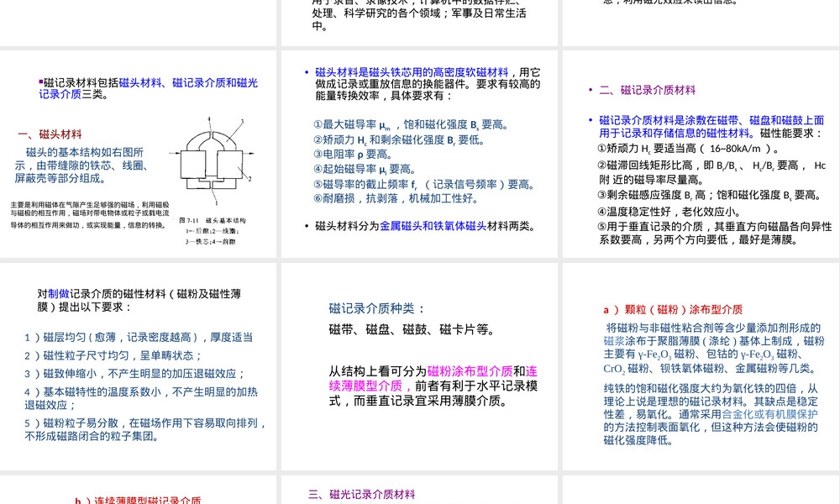Click the figure caption 图7-11 磁头基本结构
Screen dimensions: 840x504
tap(213, 220)
